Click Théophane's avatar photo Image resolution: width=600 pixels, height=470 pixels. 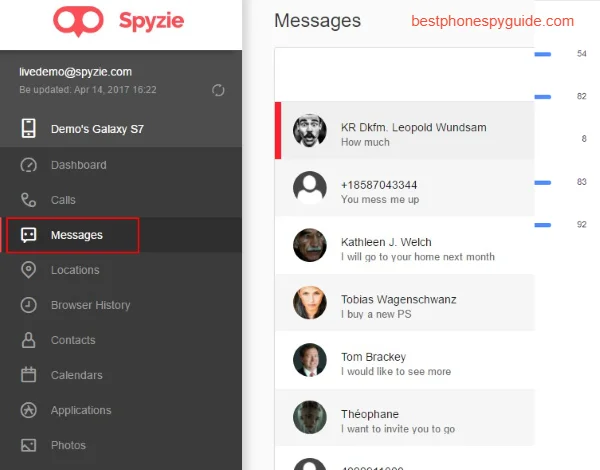tap(310, 417)
